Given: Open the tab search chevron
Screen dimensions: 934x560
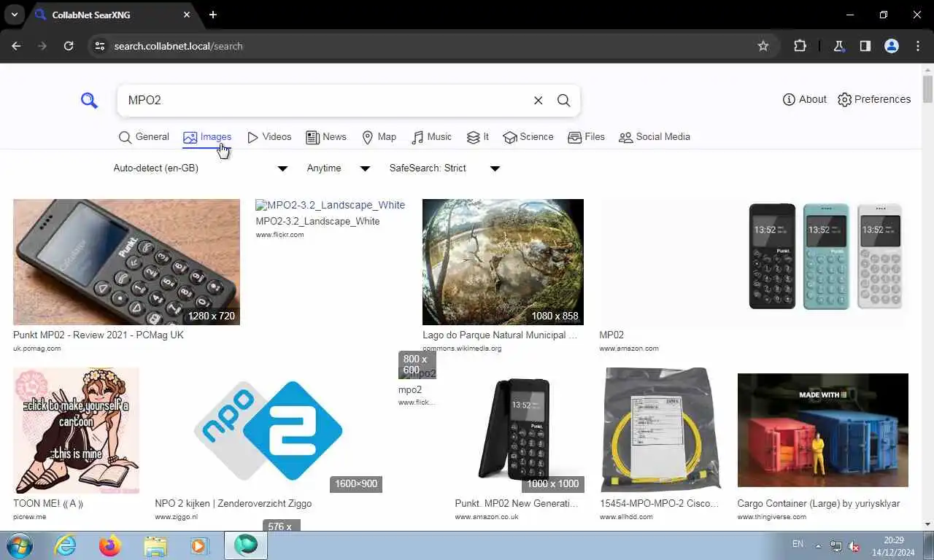Looking at the screenshot, I should pyautogui.click(x=14, y=15).
